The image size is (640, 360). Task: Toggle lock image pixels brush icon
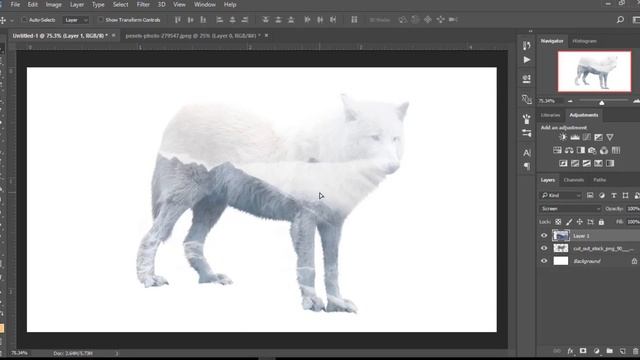569,222
